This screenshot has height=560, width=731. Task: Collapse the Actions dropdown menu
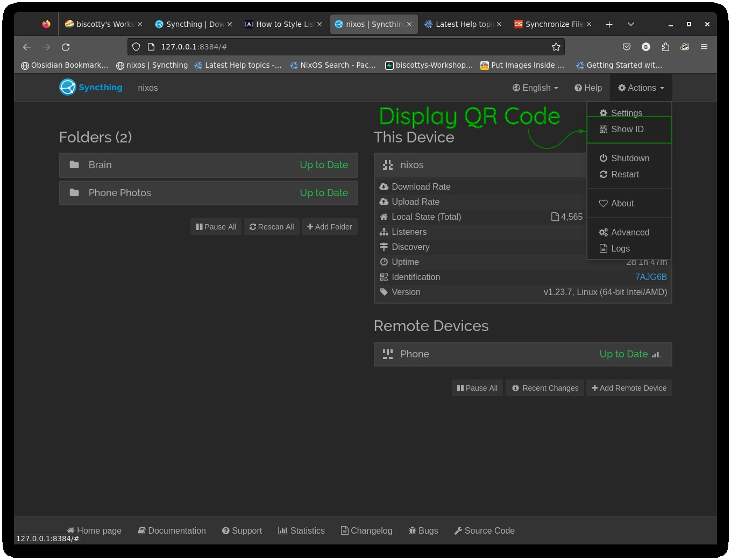tap(641, 88)
